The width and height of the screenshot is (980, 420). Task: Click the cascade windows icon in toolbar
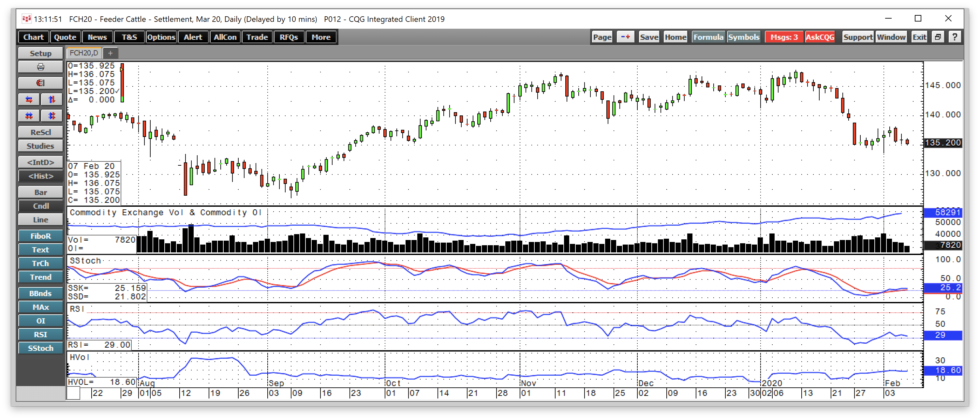(x=938, y=37)
